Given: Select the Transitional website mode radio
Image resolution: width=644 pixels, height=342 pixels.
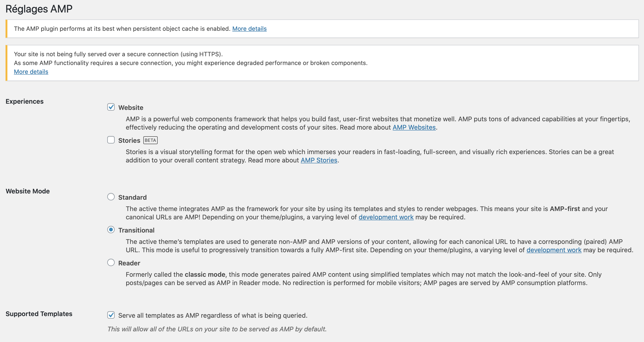Looking at the screenshot, I should point(111,230).
